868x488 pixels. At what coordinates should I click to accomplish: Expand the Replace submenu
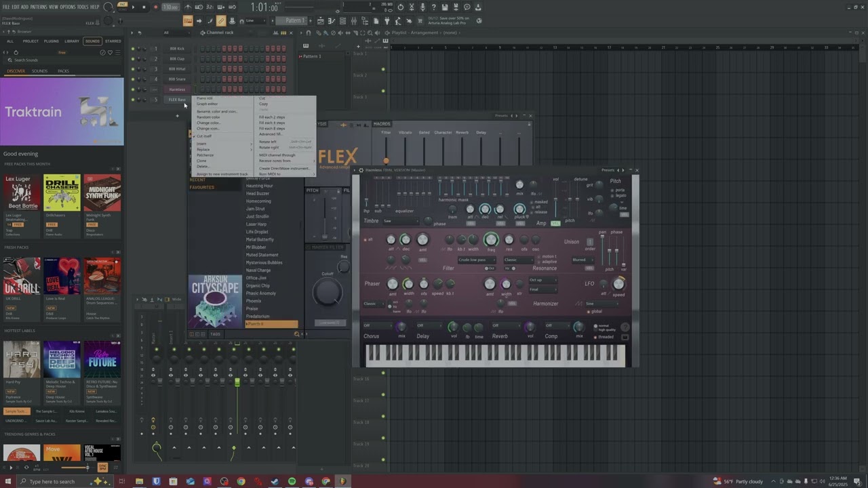(224, 149)
